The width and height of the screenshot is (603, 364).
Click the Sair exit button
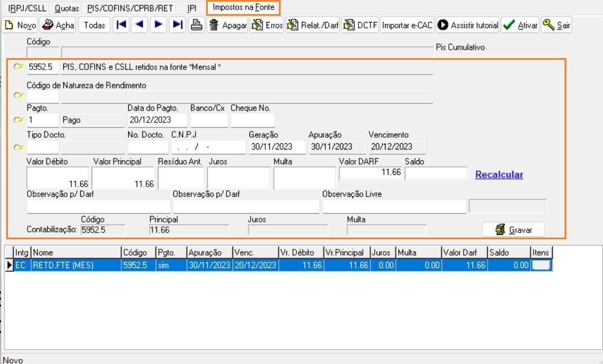tap(557, 25)
